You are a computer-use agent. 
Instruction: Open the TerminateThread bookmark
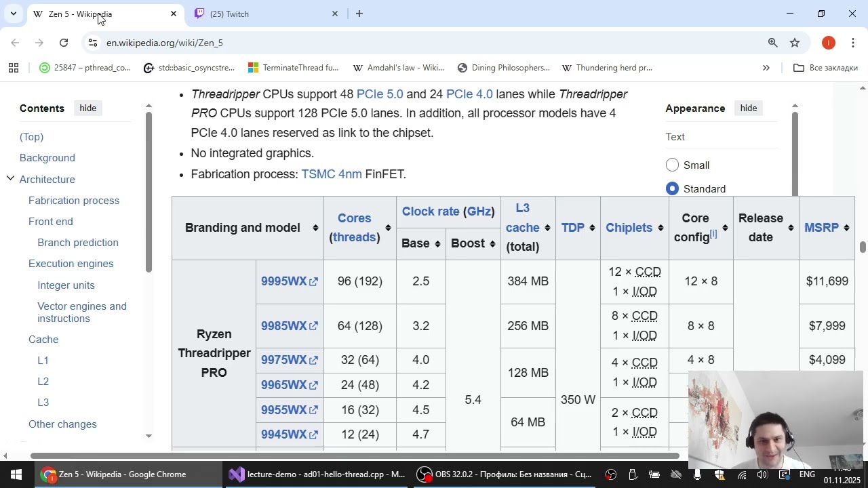[294, 68]
